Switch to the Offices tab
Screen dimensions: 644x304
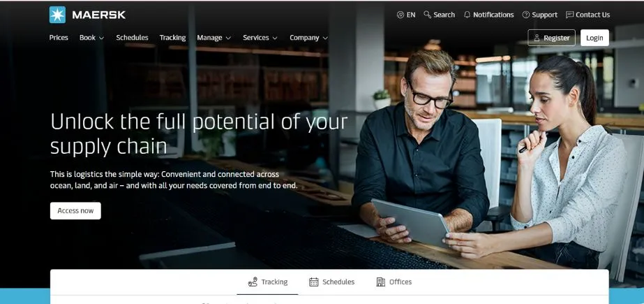[394, 282]
